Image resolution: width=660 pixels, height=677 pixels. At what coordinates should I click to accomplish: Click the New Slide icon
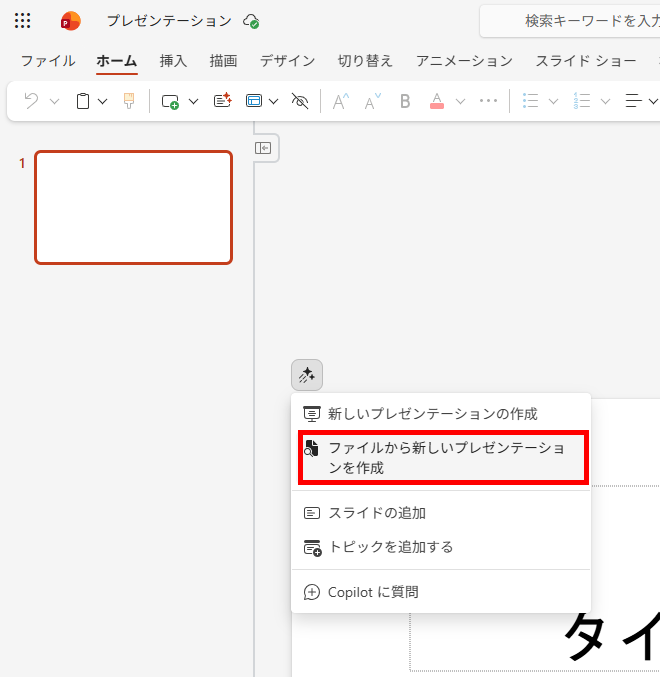click(x=170, y=101)
